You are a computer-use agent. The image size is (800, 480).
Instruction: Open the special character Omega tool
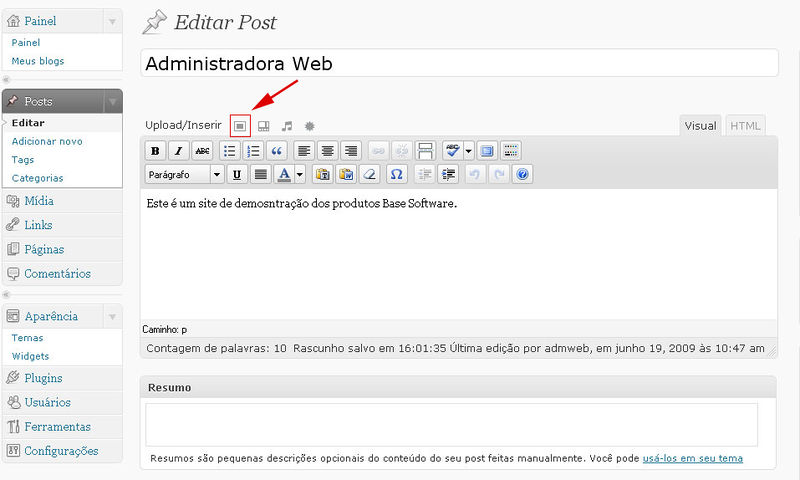[x=396, y=174]
